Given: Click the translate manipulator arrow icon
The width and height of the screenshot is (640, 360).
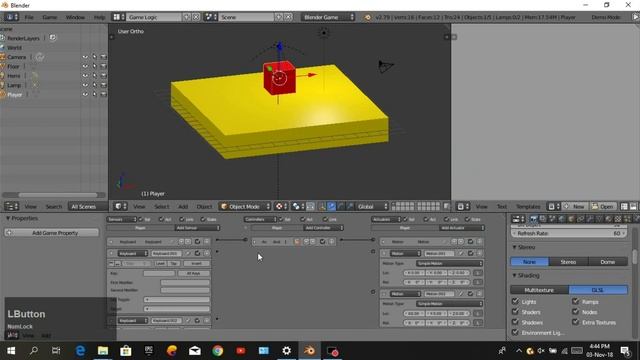Looking at the screenshot, I should click(331, 207).
